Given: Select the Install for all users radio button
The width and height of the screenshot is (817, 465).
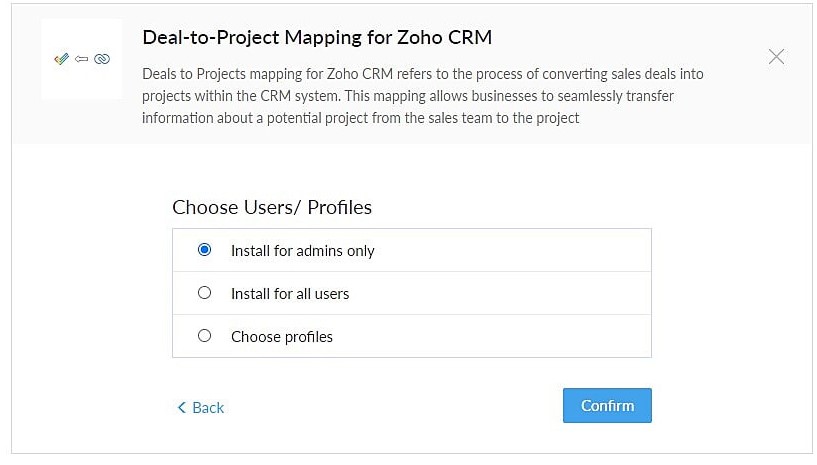Looking at the screenshot, I should click(x=204, y=292).
